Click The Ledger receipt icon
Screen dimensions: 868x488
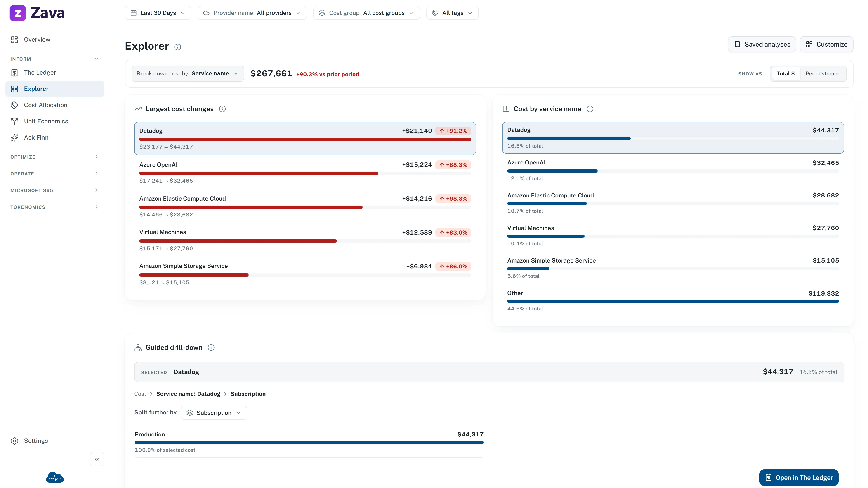tap(14, 73)
